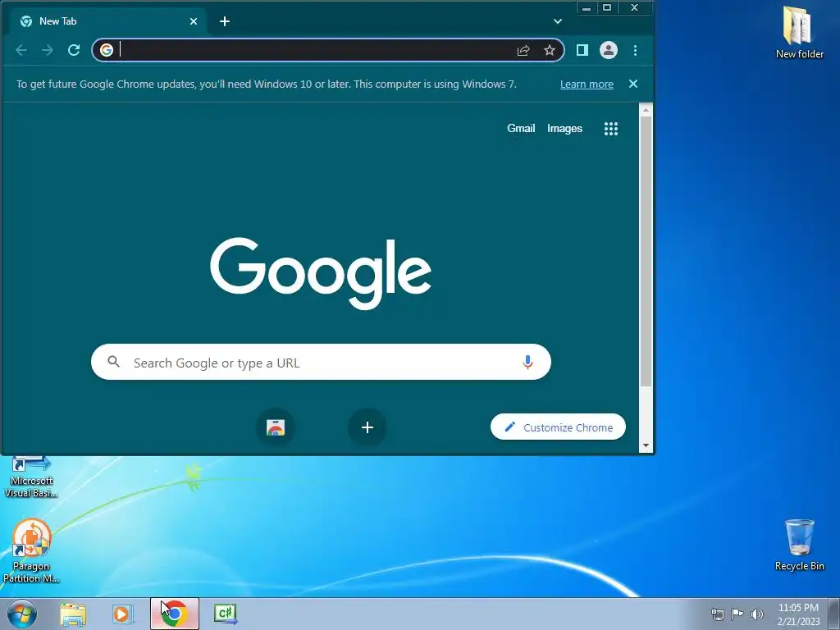This screenshot has height=630, width=840.
Task: Select the Paragon Partition Manager shortcut
Action: click(31, 550)
